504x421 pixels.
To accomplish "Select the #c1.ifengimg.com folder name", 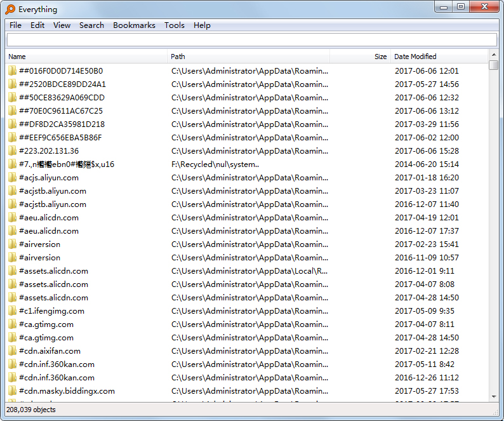I will click(52, 311).
